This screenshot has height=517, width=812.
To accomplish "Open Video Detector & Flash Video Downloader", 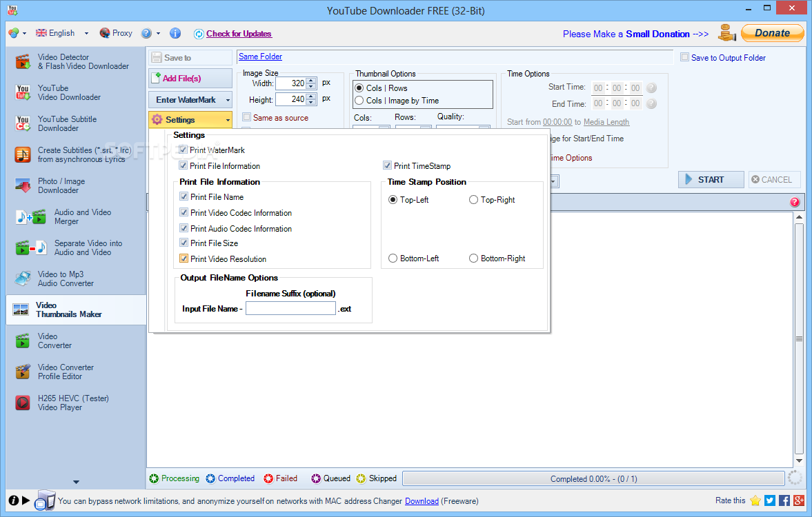I will pyautogui.click(x=75, y=61).
